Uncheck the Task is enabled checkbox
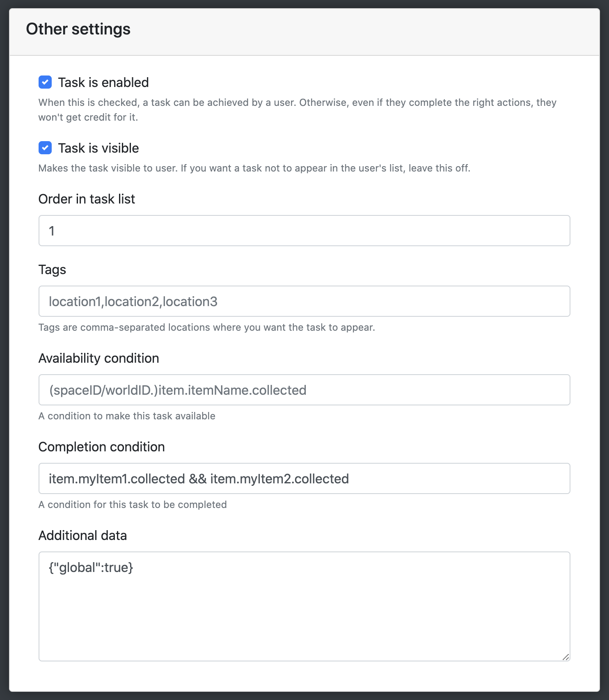Image resolution: width=609 pixels, height=700 pixels. (45, 82)
